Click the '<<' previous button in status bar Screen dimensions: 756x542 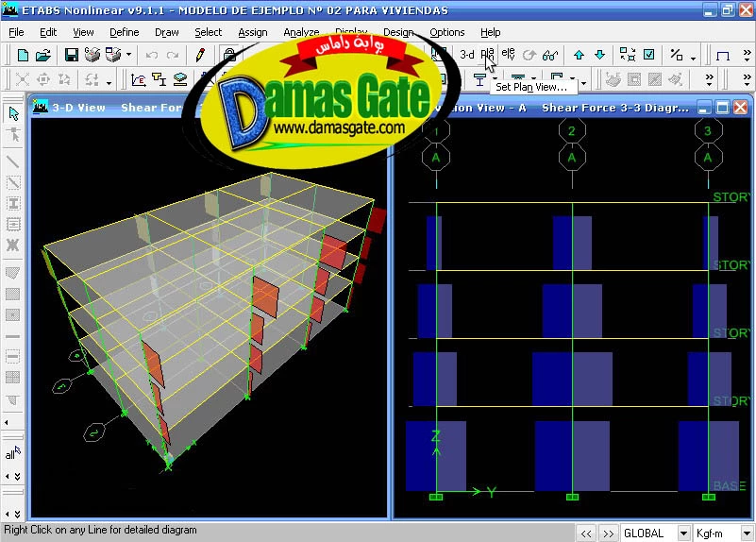tap(586, 534)
